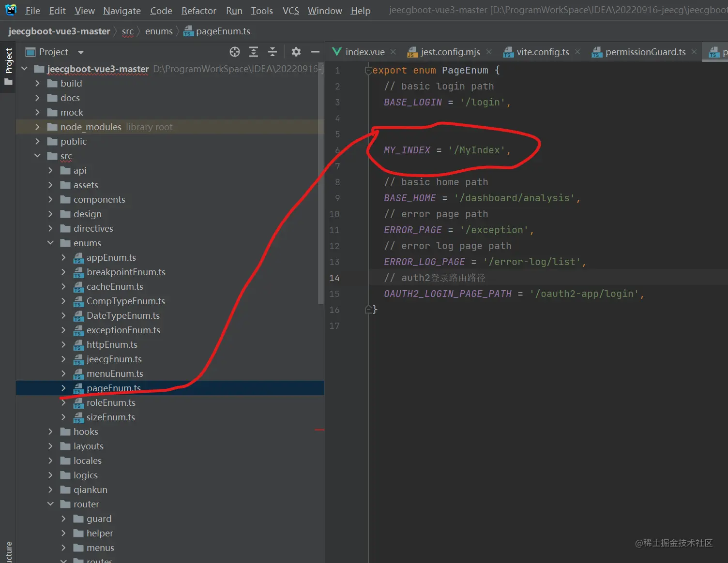Open the Project panel options gear icon
This screenshot has height=563, width=728.
296,52
